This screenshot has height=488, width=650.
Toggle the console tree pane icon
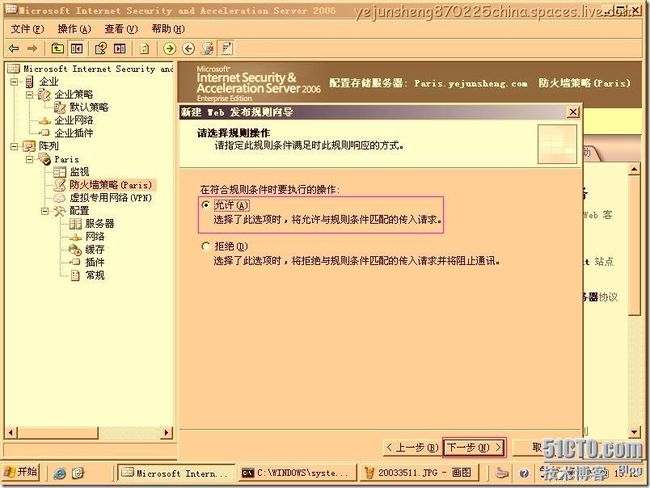[x=77, y=49]
